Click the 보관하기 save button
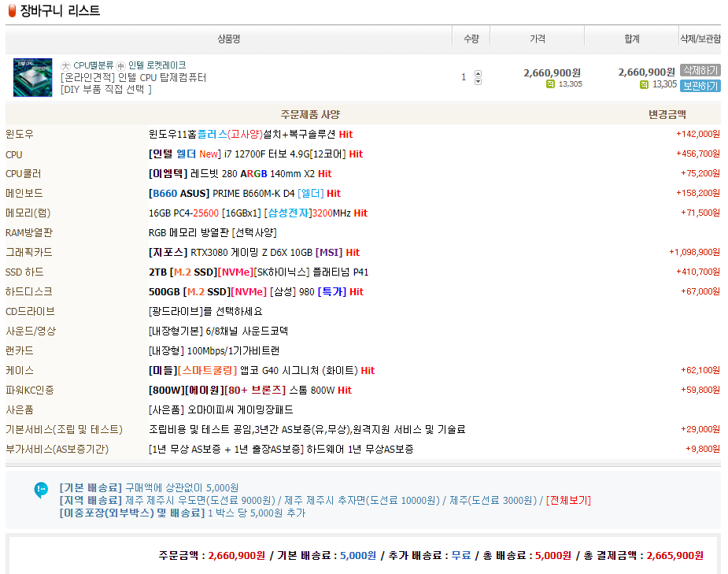 pyautogui.click(x=700, y=86)
